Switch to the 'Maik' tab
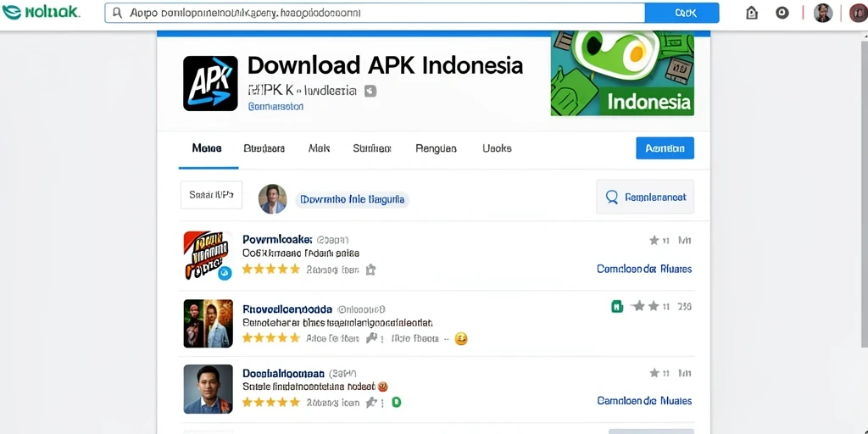The width and height of the screenshot is (868, 434). click(320, 148)
